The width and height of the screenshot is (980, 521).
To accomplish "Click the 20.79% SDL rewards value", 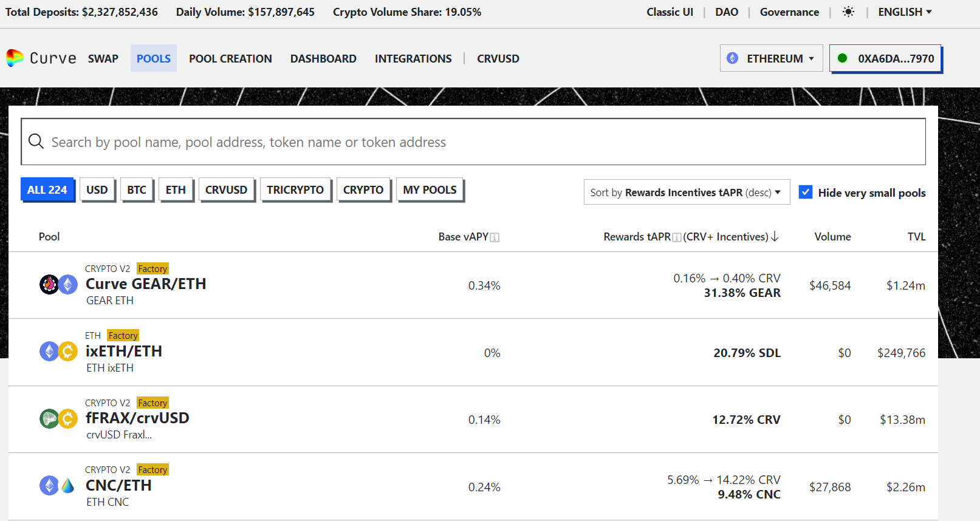I will click(747, 353).
